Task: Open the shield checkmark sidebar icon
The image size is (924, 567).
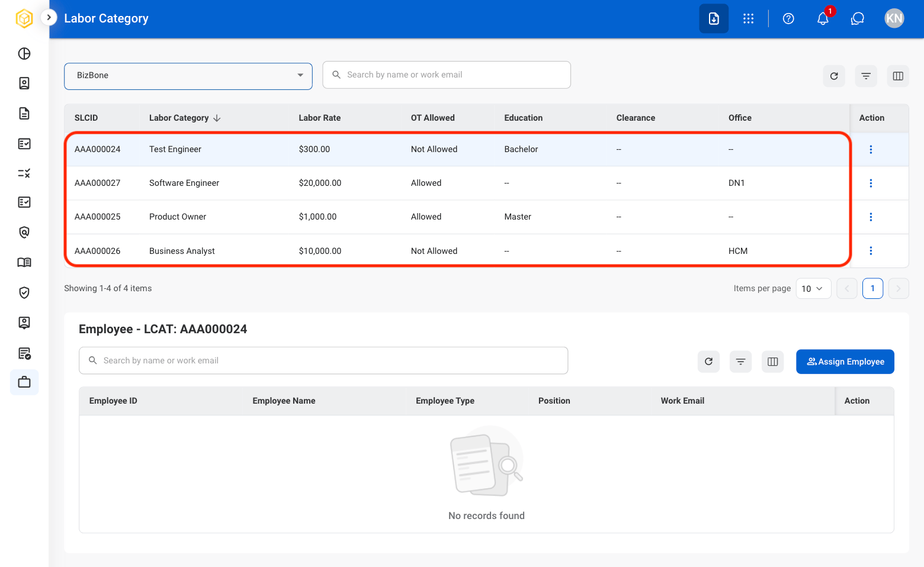Action: (24, 292)
